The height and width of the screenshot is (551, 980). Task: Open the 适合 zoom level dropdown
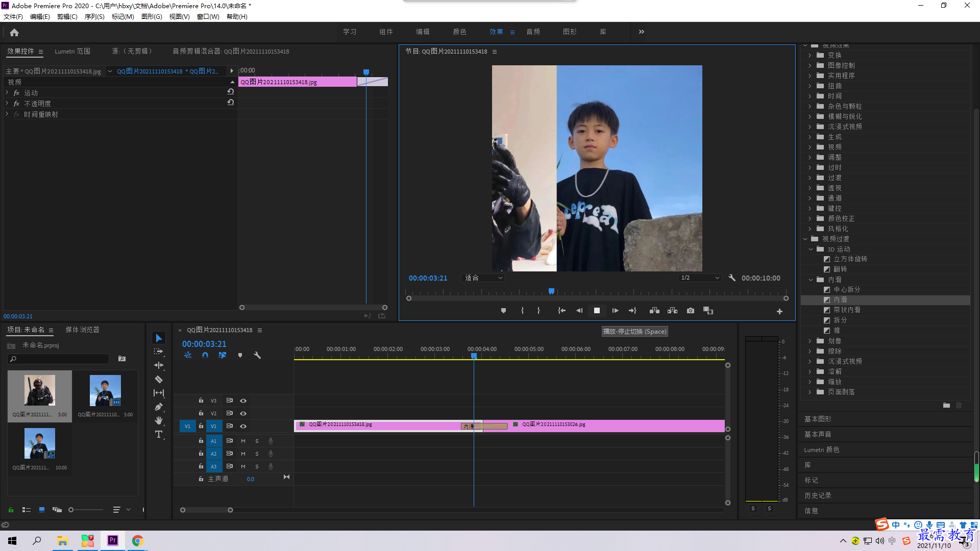pyautogui.click(x=483, y=278)
